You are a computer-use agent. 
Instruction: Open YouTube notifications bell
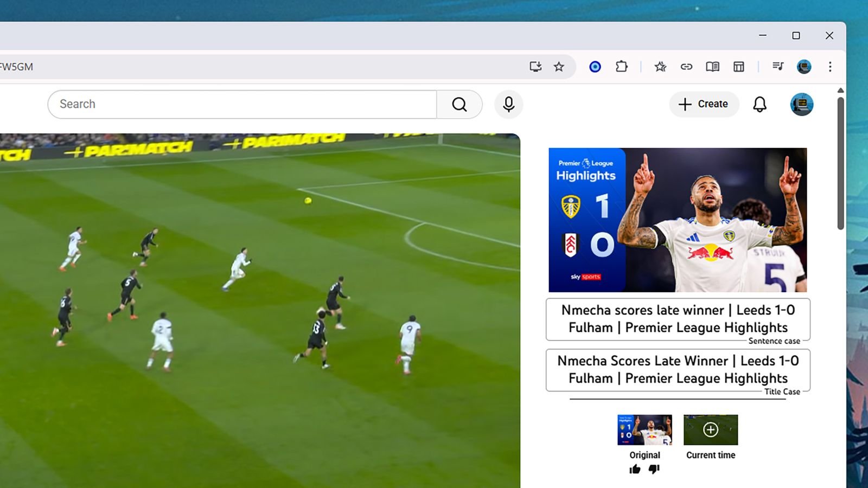[760, 104]
